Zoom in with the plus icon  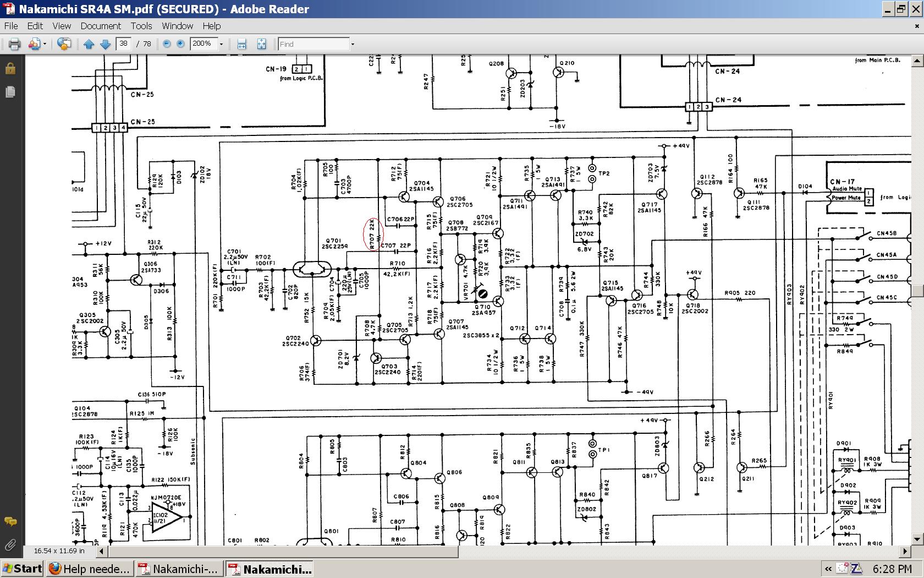click(x=180, y=44)
